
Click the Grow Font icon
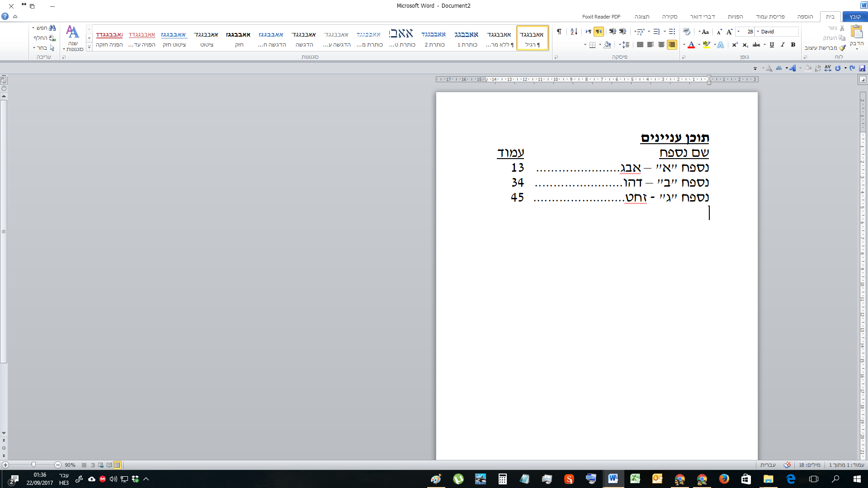tap(729, 32)
